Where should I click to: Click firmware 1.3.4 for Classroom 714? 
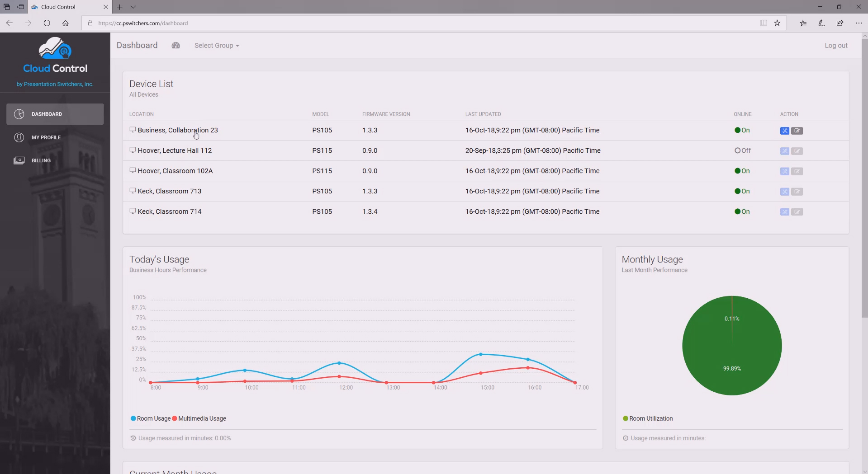pyautogui.click(x=370, y=211)
